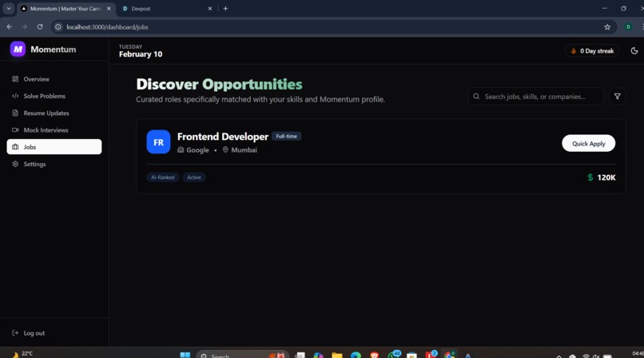Viewport: 644px width, 358px height.
Task: Click the date February 10 header
Action: (x=141, y=54)
